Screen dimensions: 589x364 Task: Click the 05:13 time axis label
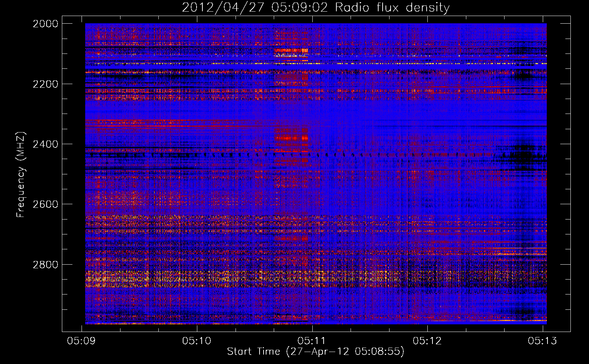(x=543, y=341)
